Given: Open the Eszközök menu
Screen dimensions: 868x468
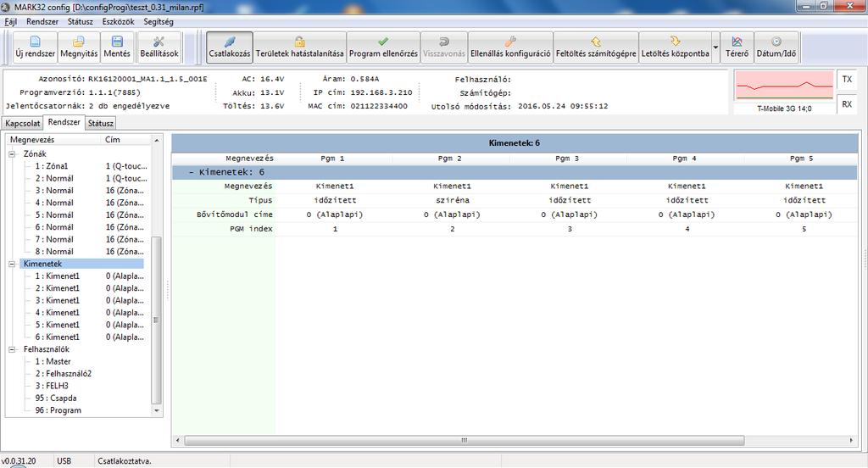Looking at the screenshot, I should click(x=118, y=21).
